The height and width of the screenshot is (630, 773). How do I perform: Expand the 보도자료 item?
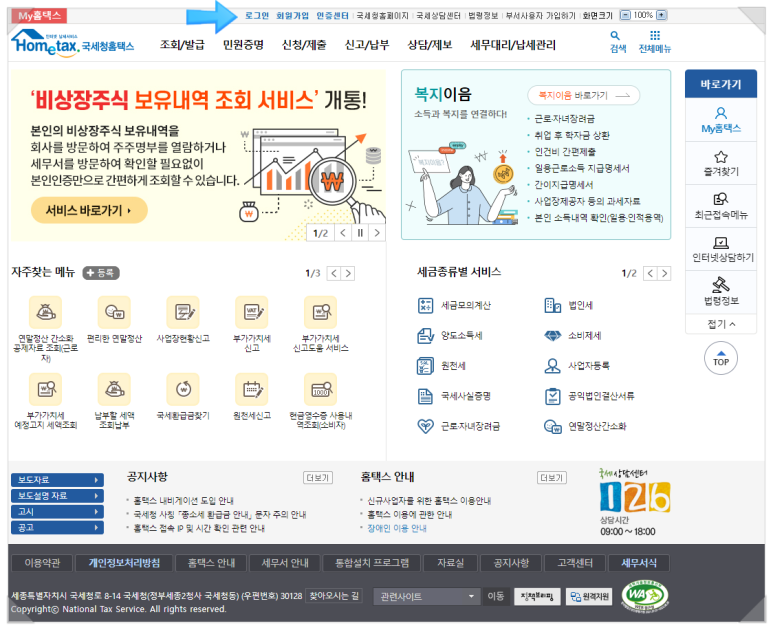[x=57, y=480]
